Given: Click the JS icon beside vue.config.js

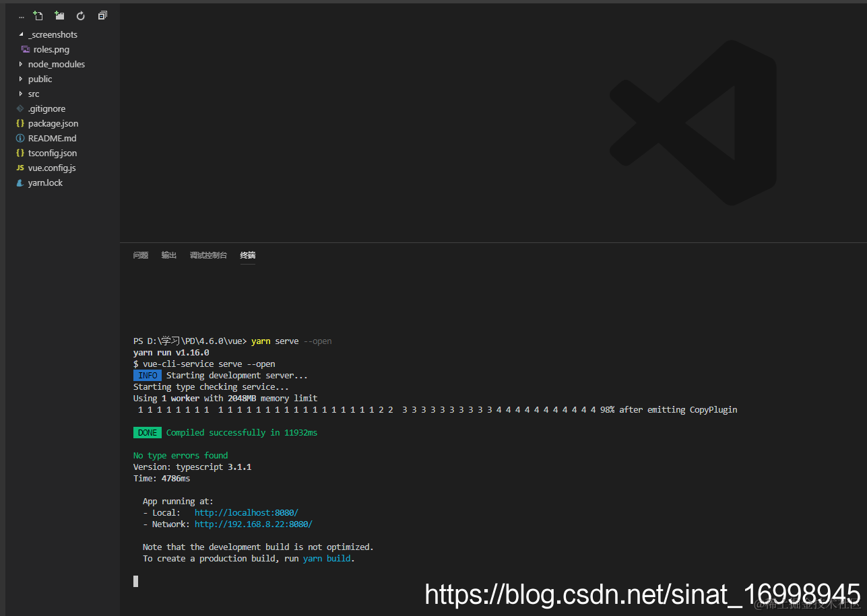Looking at the screenshot, I should click(20, 168).
